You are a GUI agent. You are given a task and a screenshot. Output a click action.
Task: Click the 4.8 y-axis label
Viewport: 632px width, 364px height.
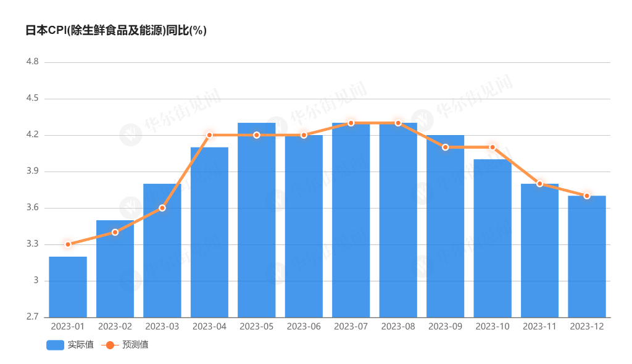32,62
